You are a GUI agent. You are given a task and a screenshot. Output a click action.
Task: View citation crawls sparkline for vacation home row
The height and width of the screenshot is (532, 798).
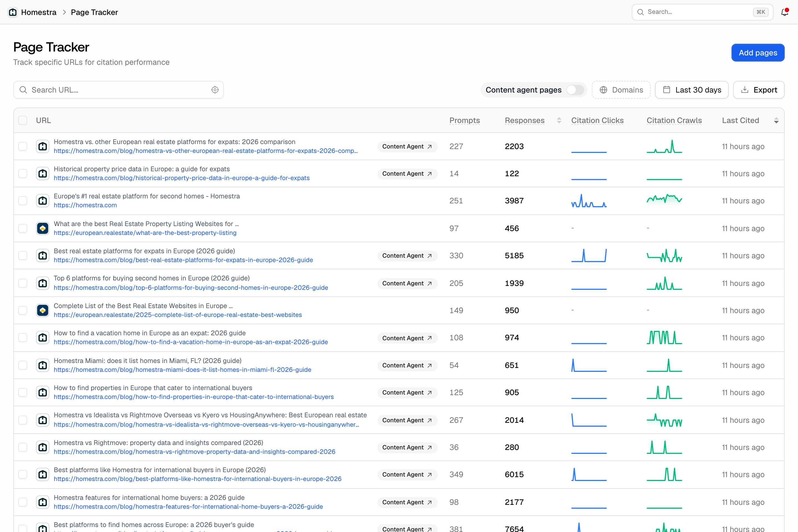664,337
